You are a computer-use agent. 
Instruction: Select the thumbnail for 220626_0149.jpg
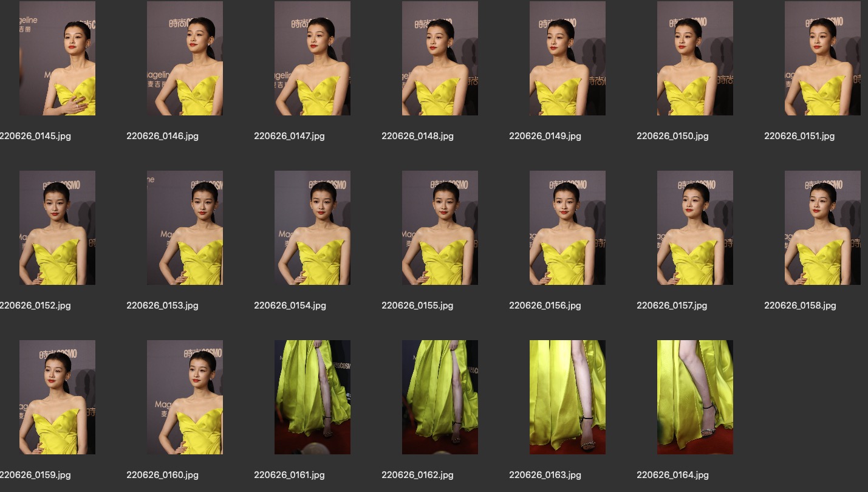pos(567,58)
